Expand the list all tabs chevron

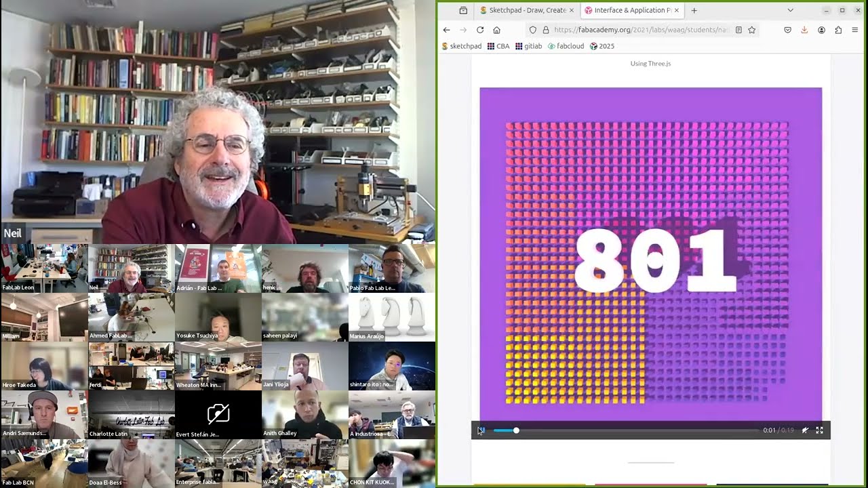click(790, 10)
